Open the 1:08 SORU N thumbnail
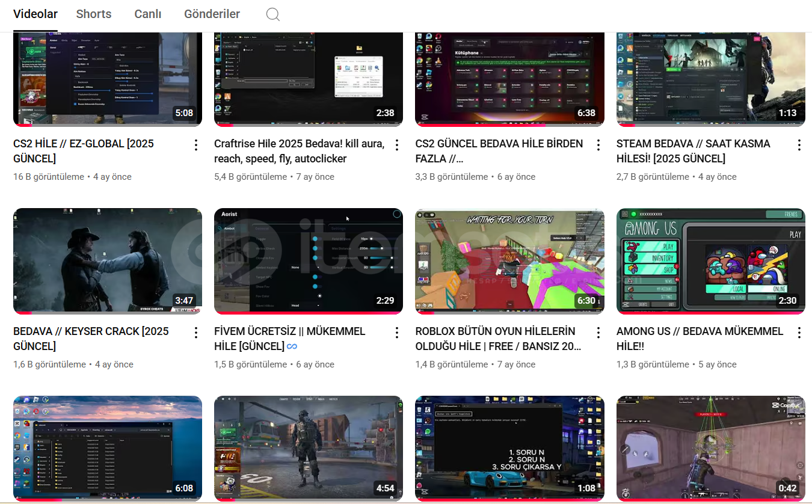This screenshot has height=504, width=812. tap(510, 449)
